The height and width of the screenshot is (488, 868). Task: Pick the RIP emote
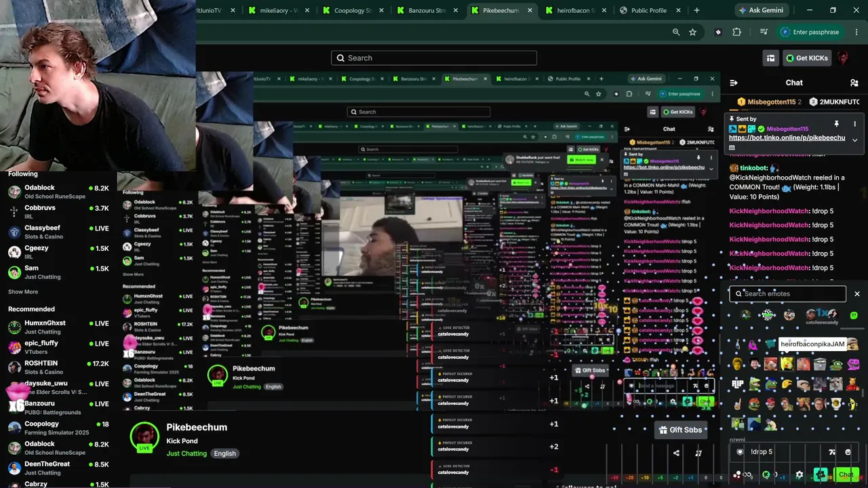point(738,384)
